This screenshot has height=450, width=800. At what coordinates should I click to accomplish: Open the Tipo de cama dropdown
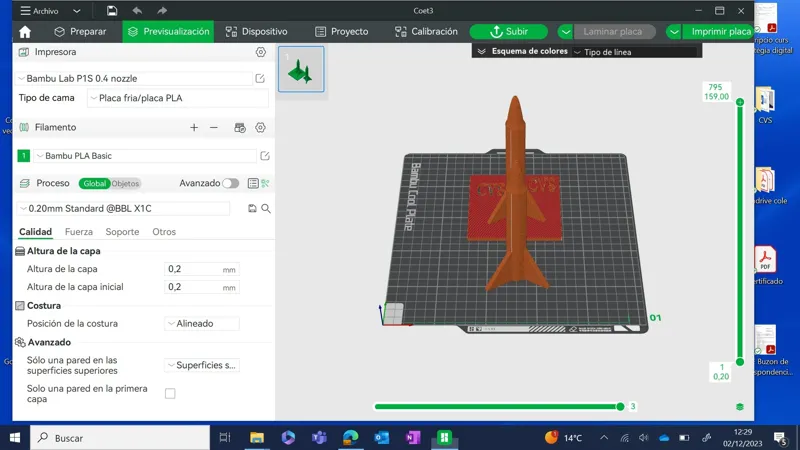coord(178,98)
